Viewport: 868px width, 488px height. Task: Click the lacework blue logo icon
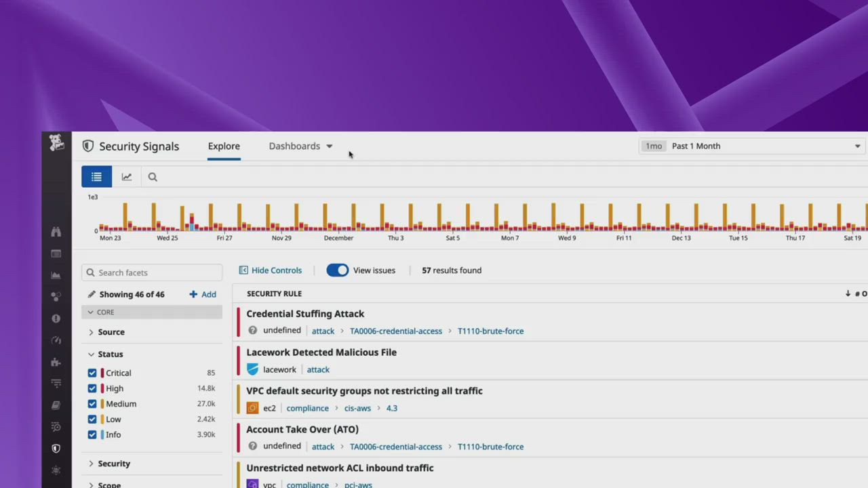[252, 369]
